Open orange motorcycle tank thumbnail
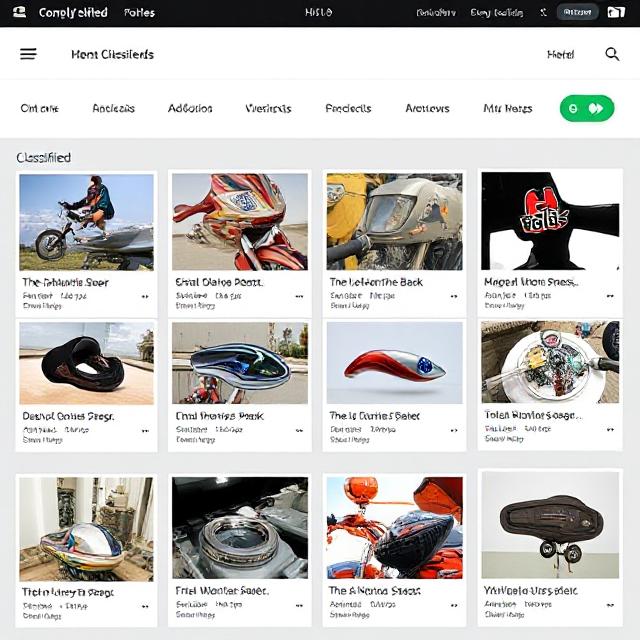The width and height of the screenshot is (640, 640). pyautogui.click(x=394, y=528)
